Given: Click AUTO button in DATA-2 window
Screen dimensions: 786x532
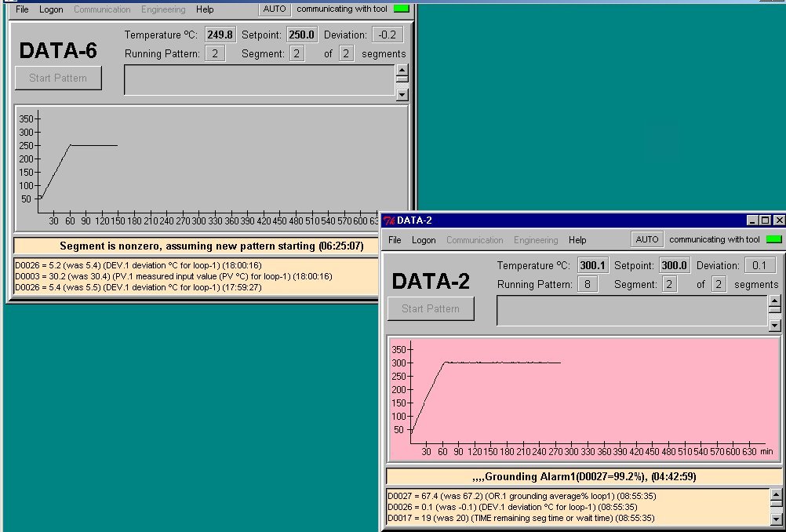Looking at the screenshot, I should [x=646, y=239].
